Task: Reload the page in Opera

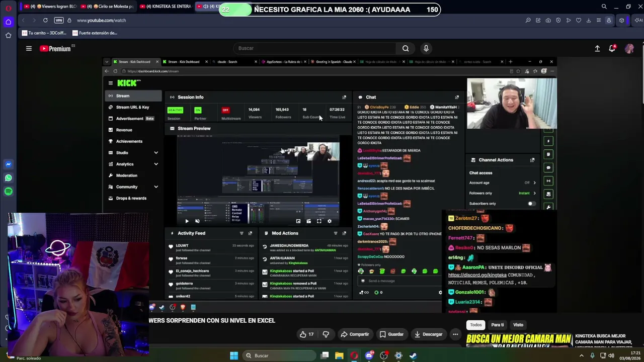Action: pos(45,20)
